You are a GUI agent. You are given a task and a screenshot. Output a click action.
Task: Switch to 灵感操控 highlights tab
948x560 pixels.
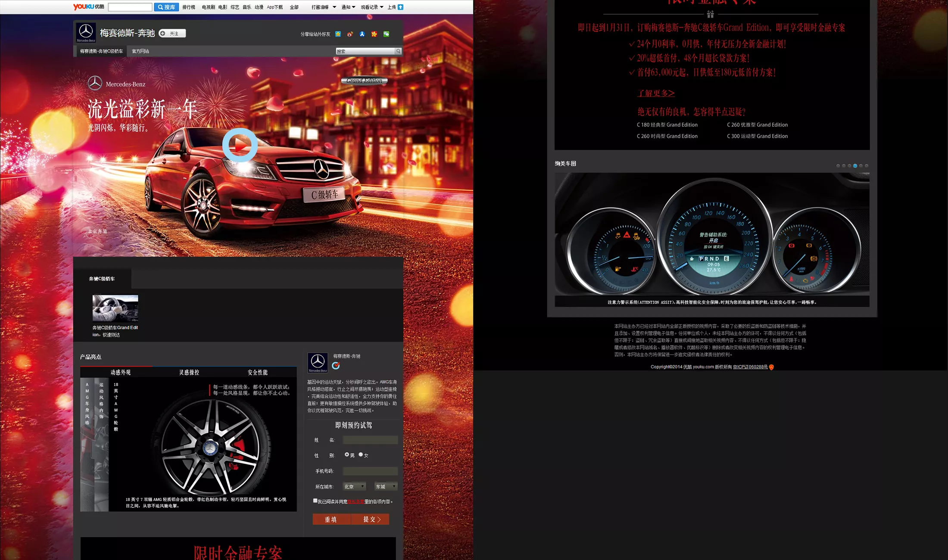pyautogui.click(x=189, y=372)
